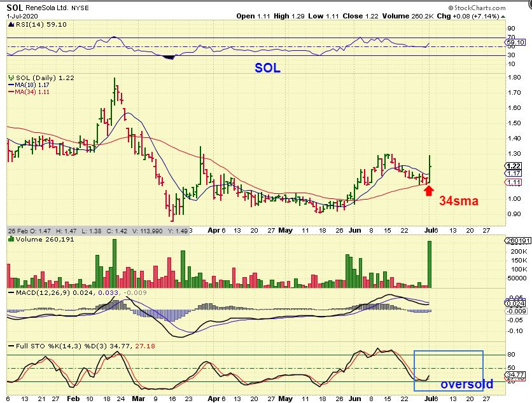Click the 34.77 stochastic tag on right axis

pos(515,374)
